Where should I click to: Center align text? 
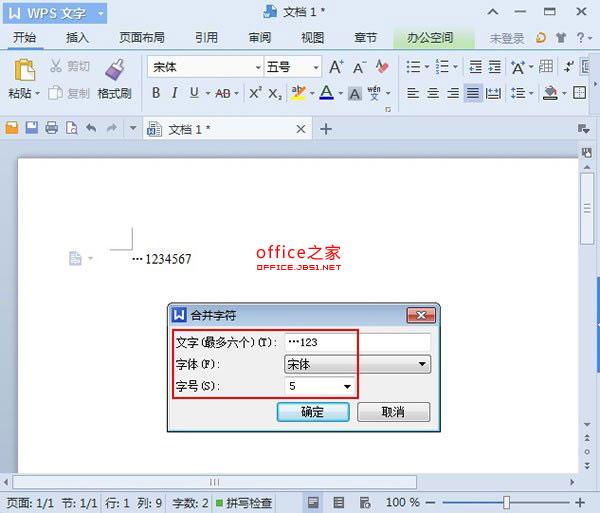pyautogui.click(x=433, y=93)
